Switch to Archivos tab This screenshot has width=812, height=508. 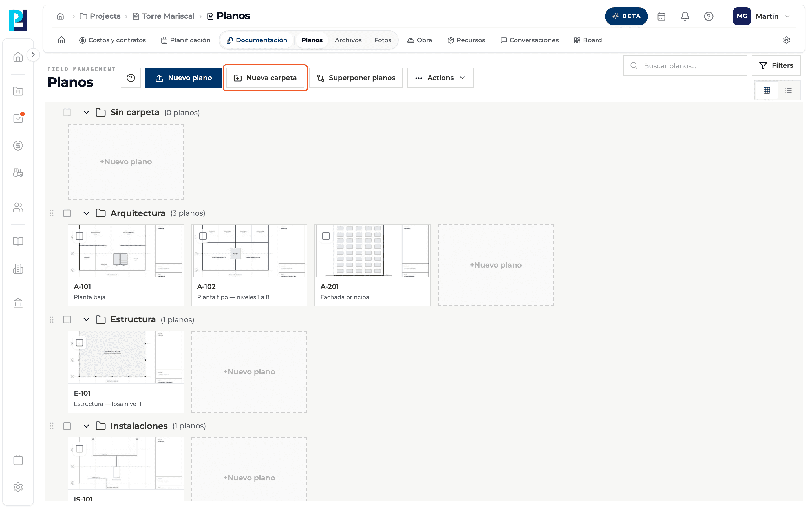pyautogui.click(x=348, y=40)
